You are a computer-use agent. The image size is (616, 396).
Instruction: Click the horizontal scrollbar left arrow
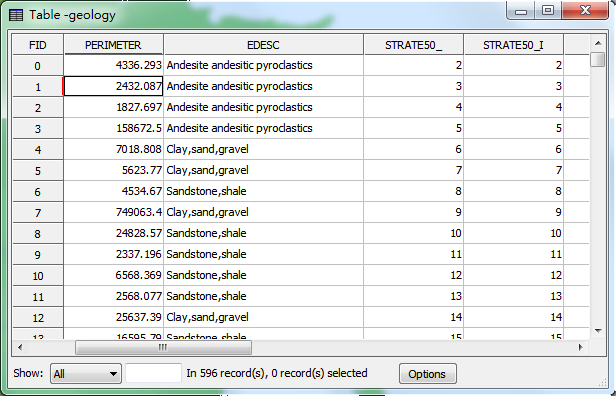pyautogui.click(x=20, y=347)
